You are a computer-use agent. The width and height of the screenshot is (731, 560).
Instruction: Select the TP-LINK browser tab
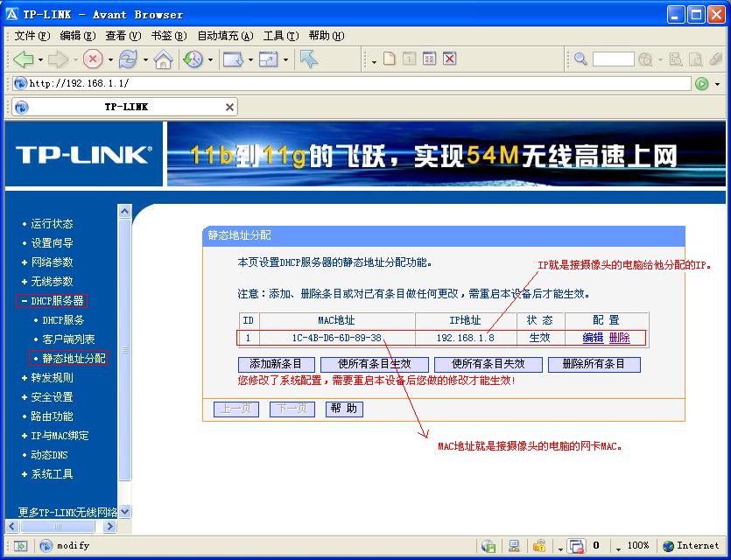tap(125, 107)
